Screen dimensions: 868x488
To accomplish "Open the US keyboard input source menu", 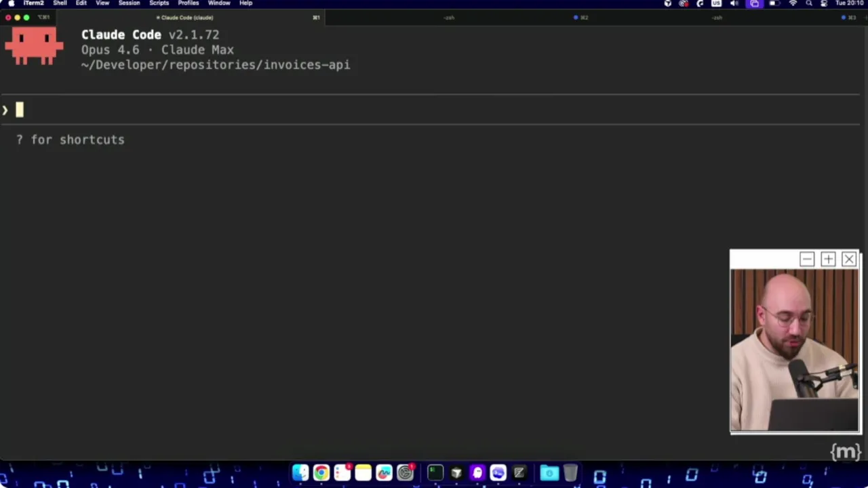I will (x=716, y=3).
